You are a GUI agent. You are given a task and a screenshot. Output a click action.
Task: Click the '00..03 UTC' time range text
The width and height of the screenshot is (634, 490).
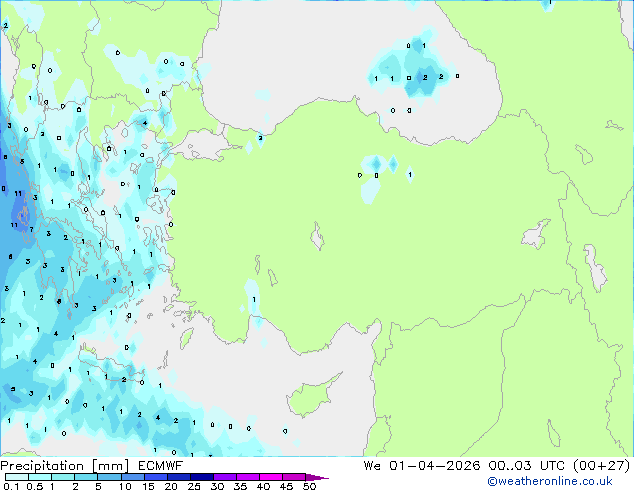pyautogui.click(x=526, y=466)
